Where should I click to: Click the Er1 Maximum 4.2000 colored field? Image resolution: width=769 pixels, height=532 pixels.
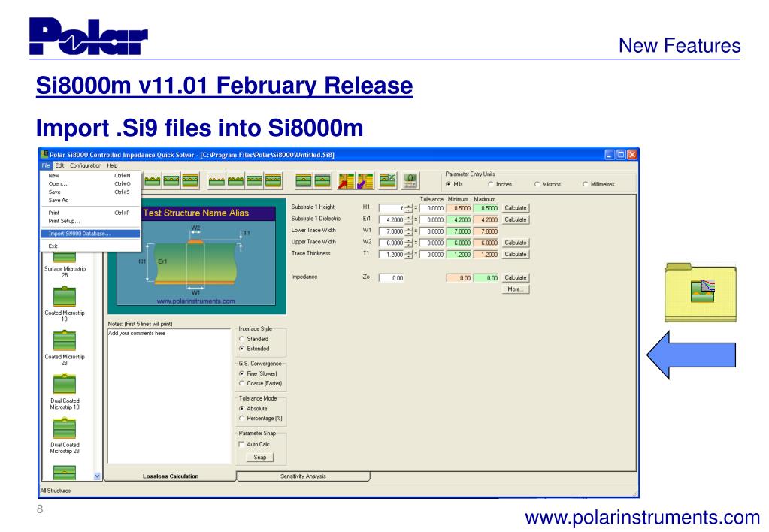coord(486,220)
